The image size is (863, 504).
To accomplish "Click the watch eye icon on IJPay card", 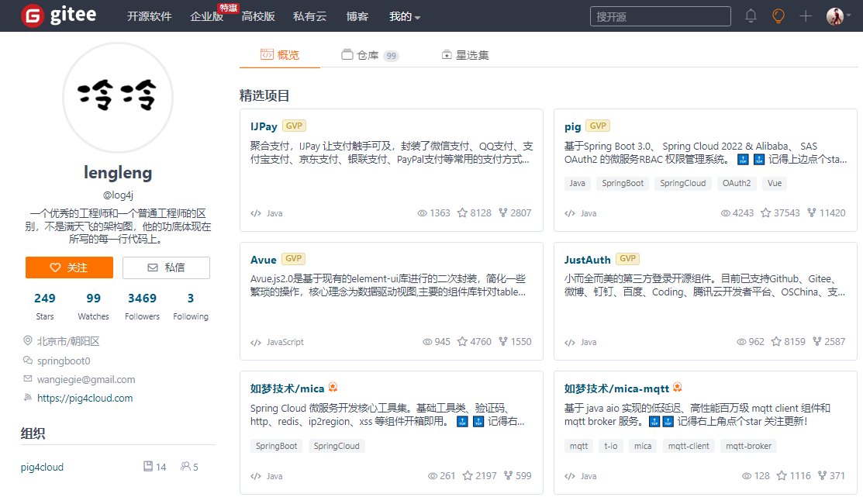I will pyautogui.click(x=422, y=213).
